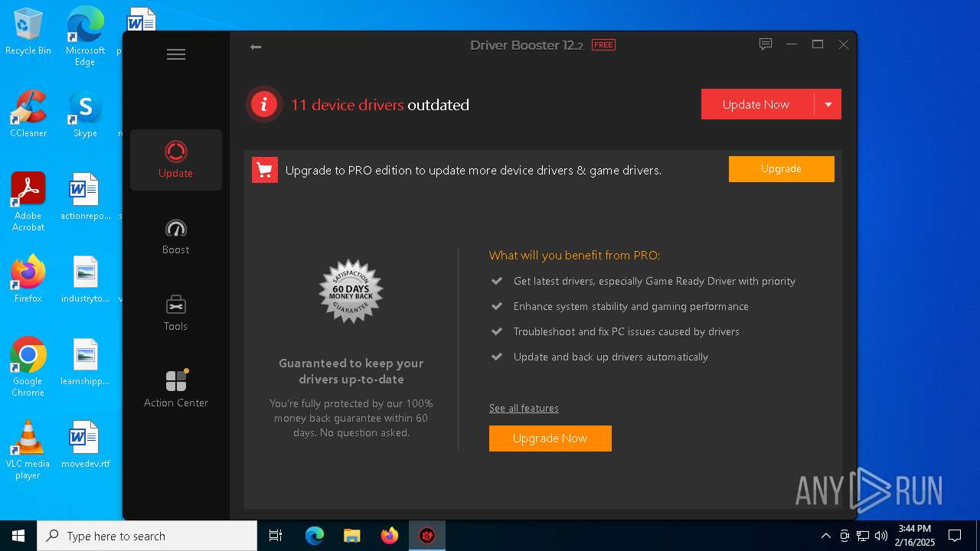Open the network tray icon
Image resolution: width=980 pixels, height=551 pixels.
coord(863,536)
